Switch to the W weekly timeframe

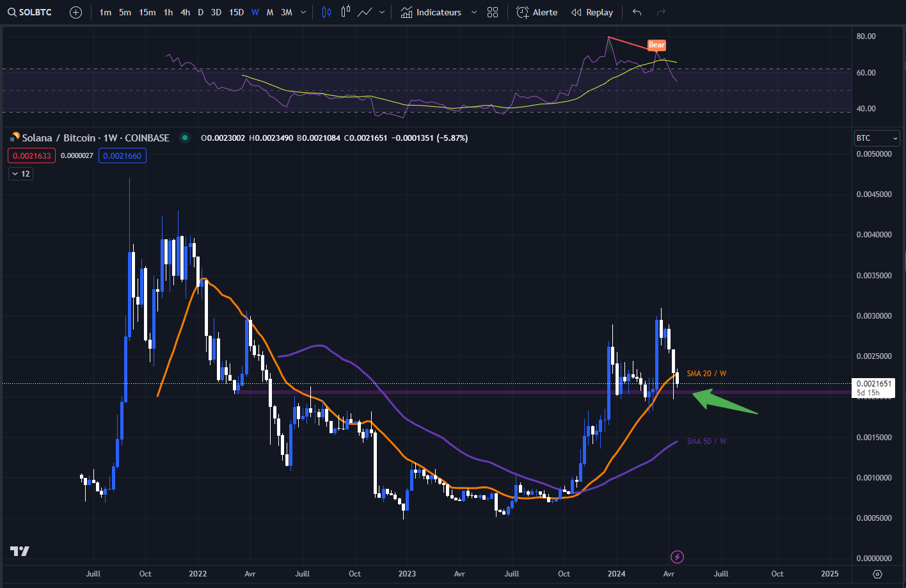coord(255,12)
